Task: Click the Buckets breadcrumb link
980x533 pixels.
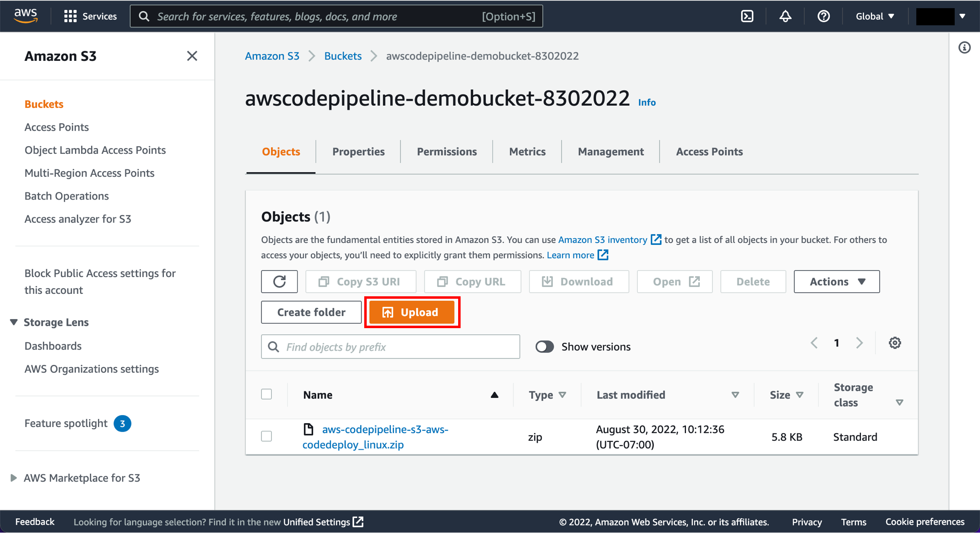Action: [343, 56]
